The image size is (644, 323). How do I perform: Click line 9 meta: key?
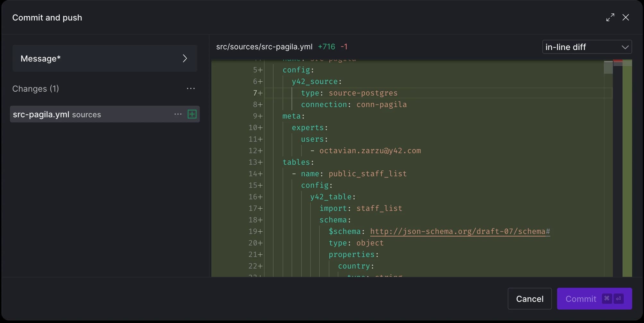(x=293, y=116)
